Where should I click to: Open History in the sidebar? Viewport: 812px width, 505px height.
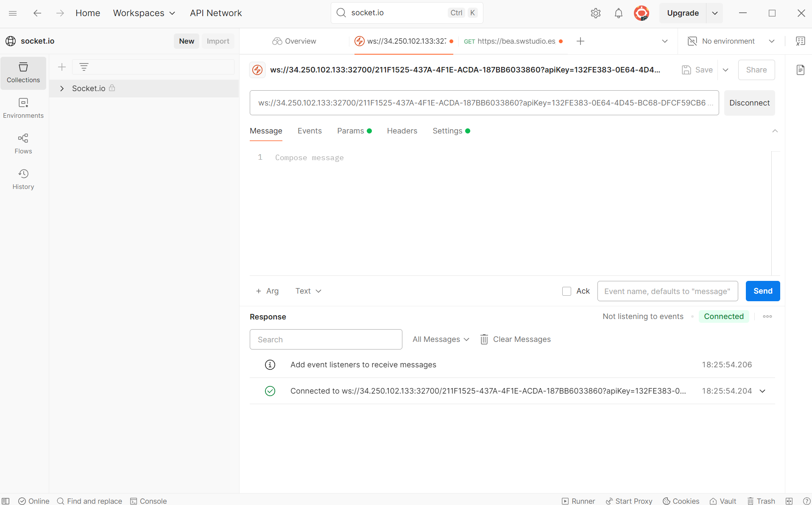[23, 180]
